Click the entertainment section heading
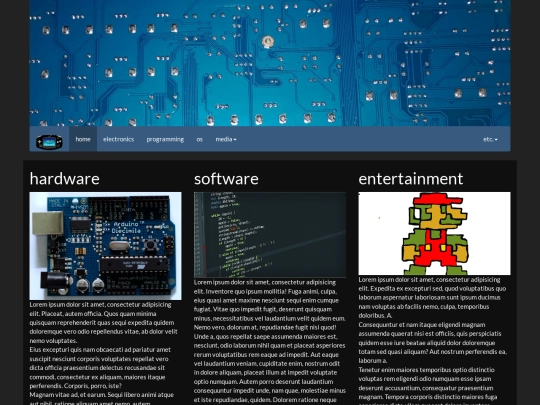 (x=411, y=179)
